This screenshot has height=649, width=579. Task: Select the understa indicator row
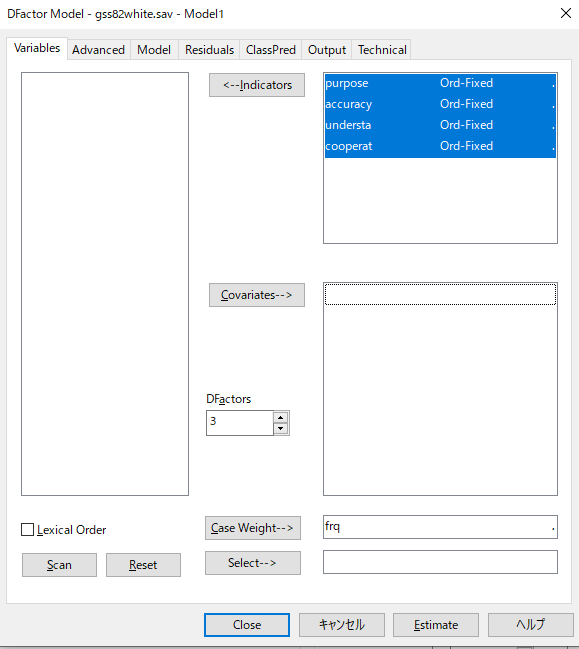click(440, 125)
